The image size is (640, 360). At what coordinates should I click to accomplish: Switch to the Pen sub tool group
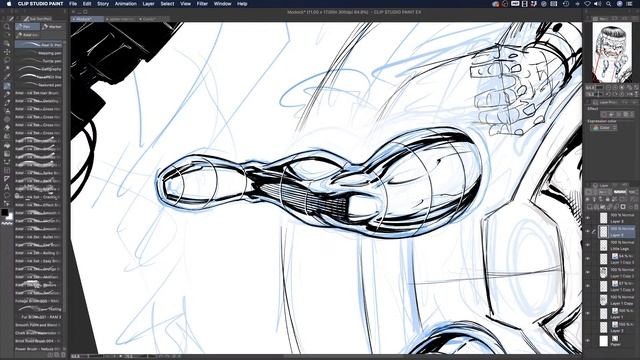coord(27,27)
